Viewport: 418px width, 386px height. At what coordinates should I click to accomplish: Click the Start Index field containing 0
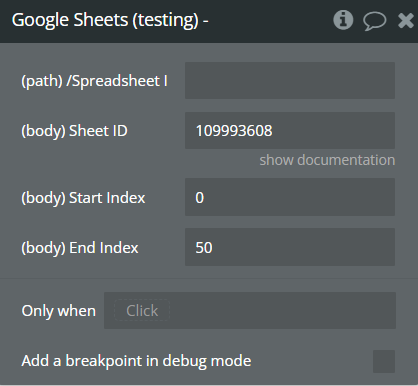[290, 197]
